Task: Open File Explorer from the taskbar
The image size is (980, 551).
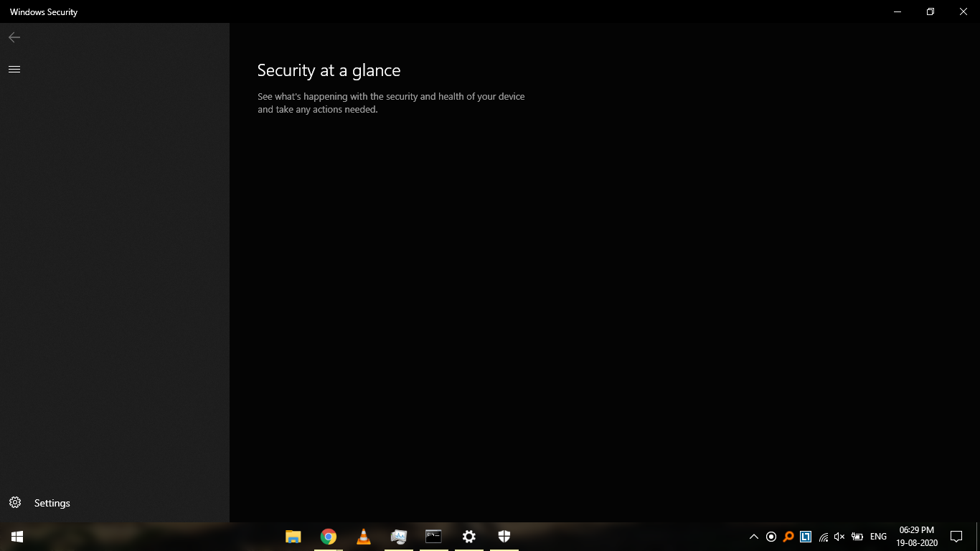Action: pyautogui.click(x=293, y=537)
